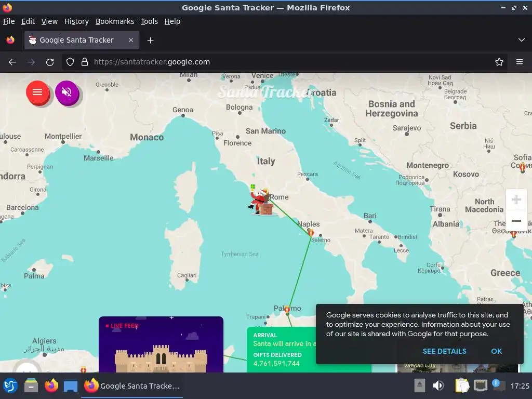The image size is (532, 399).
Task: Click the removable media eject tray icon
Action: 420,385
